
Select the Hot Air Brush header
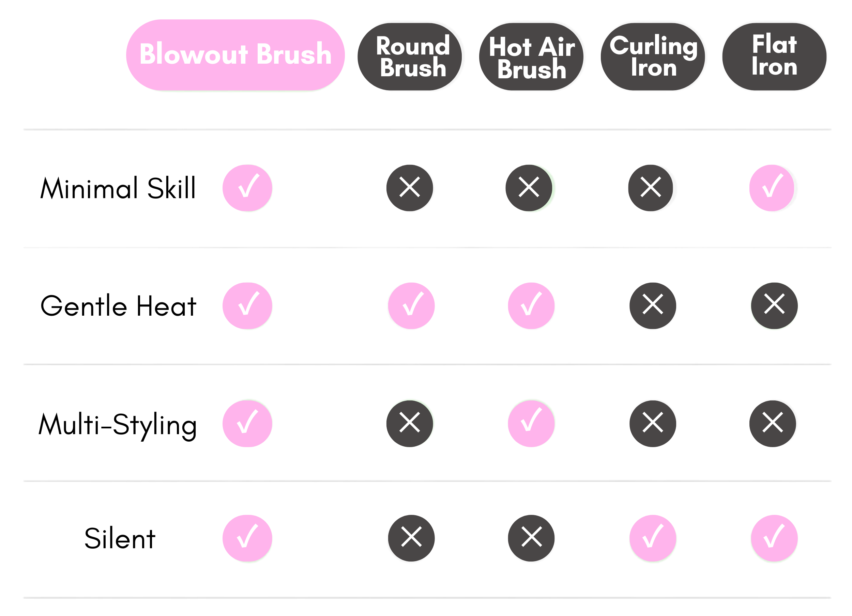[x=531, y=57]
